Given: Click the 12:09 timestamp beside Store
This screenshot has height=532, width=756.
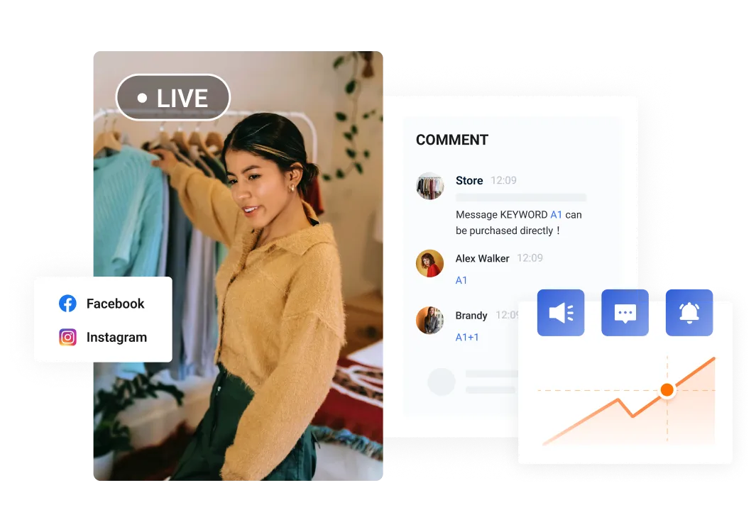Looking at the screenshot, I should click(x=503, y=180).
